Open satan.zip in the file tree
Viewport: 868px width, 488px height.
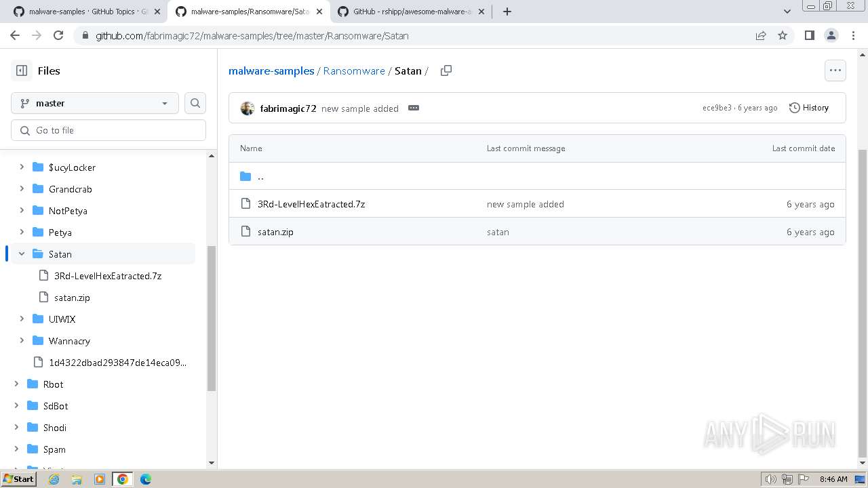(72, 298)
